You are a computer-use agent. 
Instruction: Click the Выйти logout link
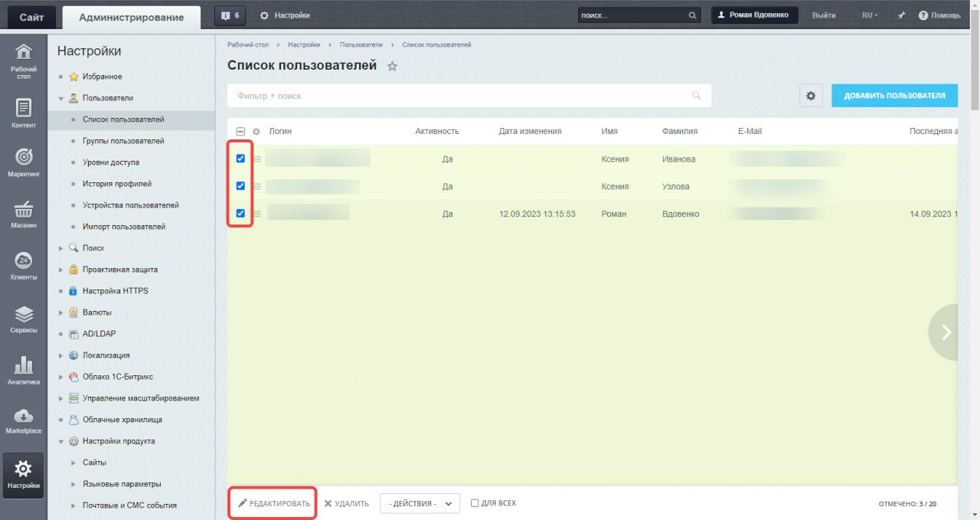824,15
